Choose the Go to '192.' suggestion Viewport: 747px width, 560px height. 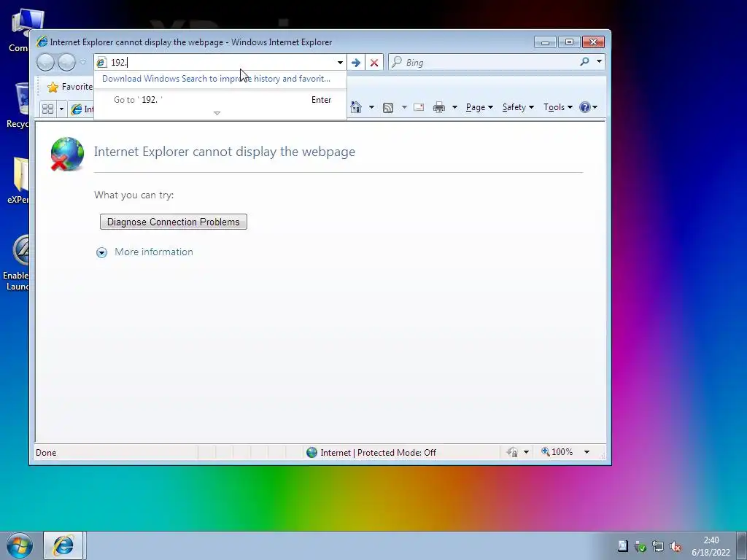220,99
